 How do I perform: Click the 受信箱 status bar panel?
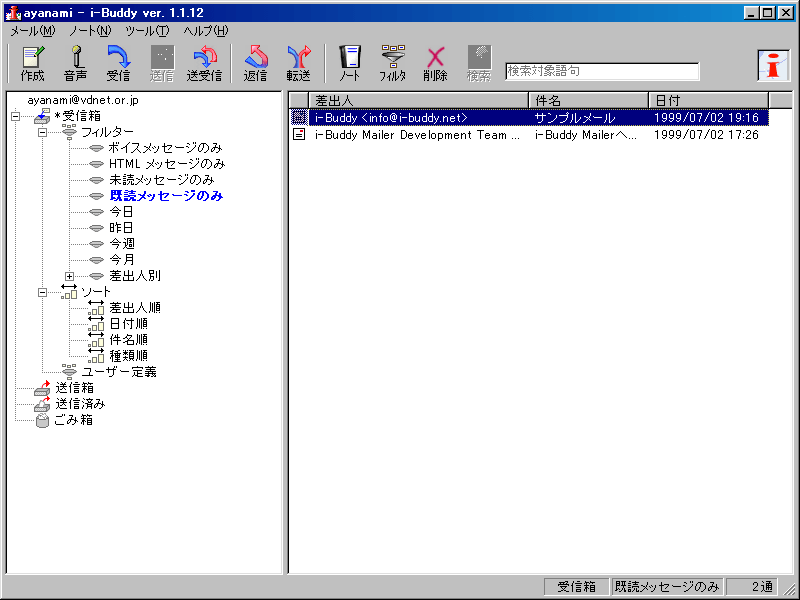577,587
